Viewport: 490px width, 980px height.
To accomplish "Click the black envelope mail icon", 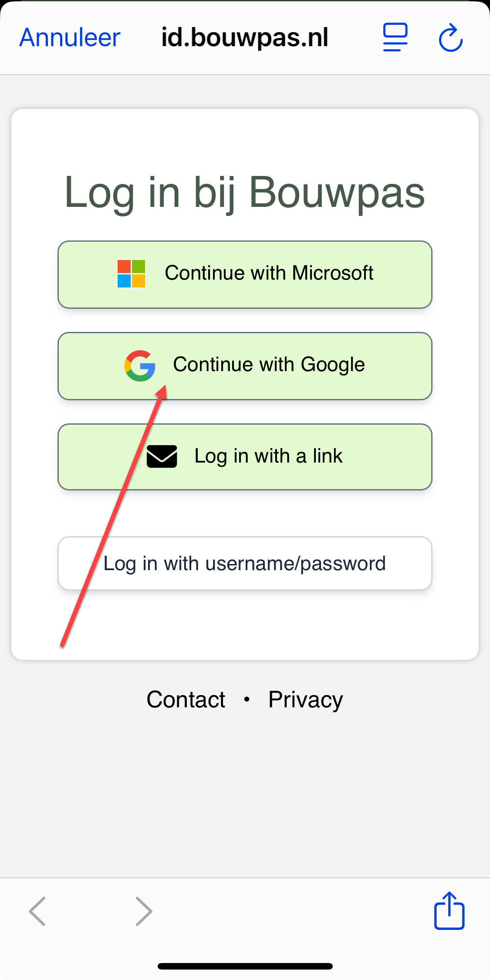I will [162, 456].
